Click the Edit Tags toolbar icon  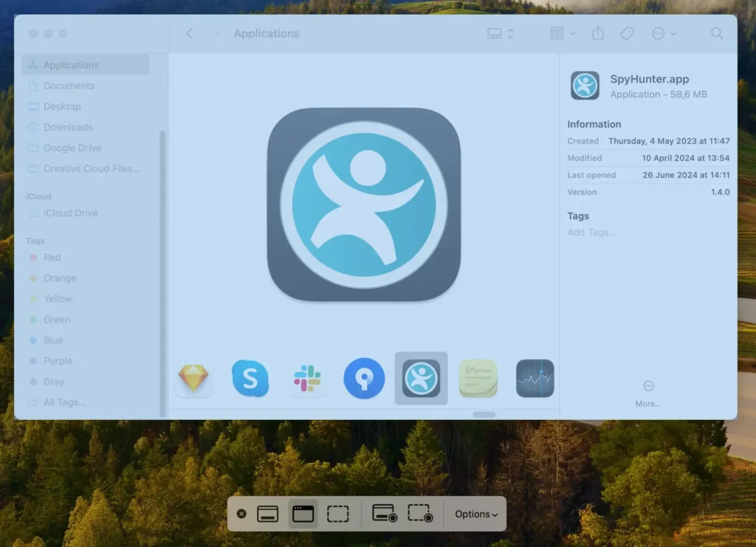tap(627, 33)
